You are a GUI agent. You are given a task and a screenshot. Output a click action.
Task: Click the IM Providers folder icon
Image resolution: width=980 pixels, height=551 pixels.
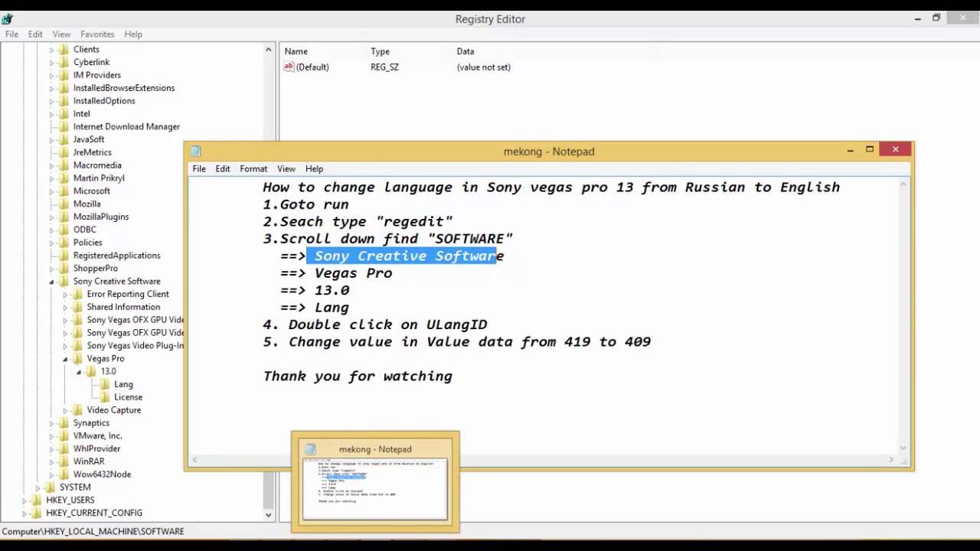[x=64, y=75]
